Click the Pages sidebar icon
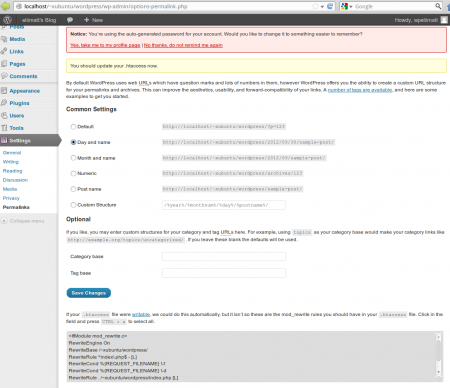Screen dimensions: 450x388 [x=4, y=64]
